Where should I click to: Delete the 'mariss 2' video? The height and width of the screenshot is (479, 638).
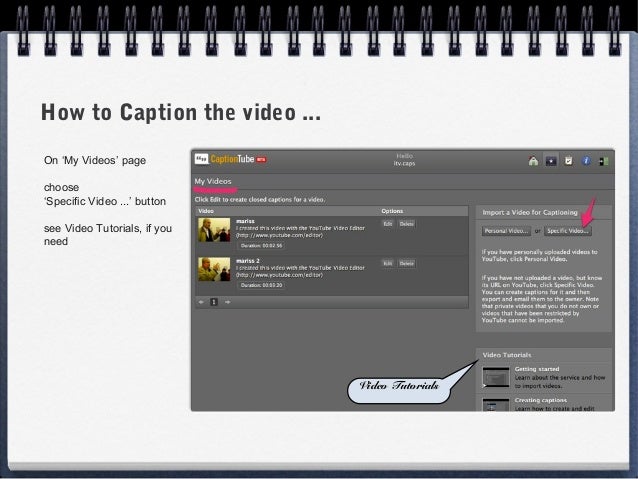tap(406, 263)
